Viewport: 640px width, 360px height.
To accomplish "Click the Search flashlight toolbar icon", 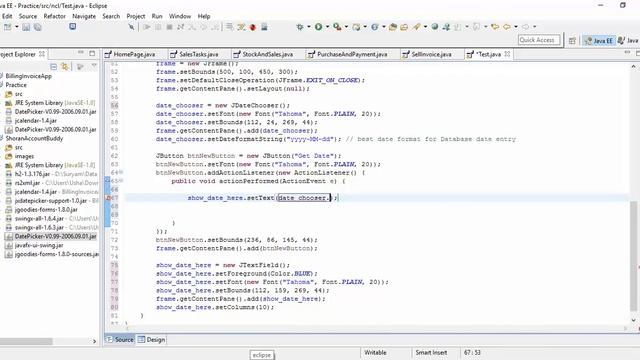I will 416,27.
